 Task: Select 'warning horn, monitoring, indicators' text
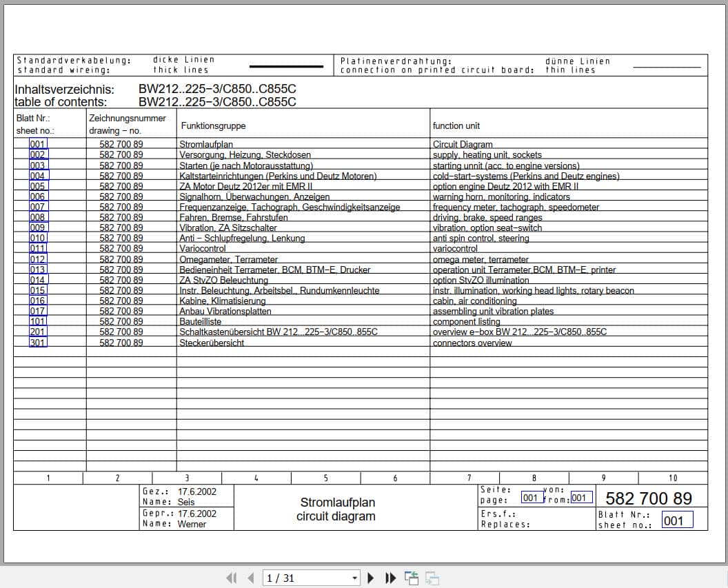(501, 196)
